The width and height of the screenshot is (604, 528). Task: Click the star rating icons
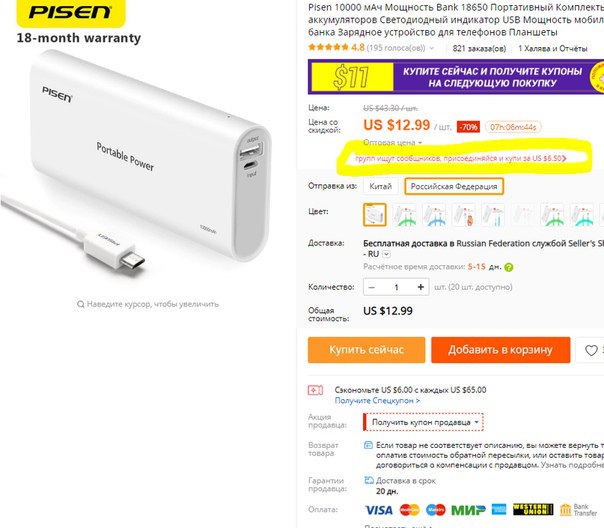[328, 47]
